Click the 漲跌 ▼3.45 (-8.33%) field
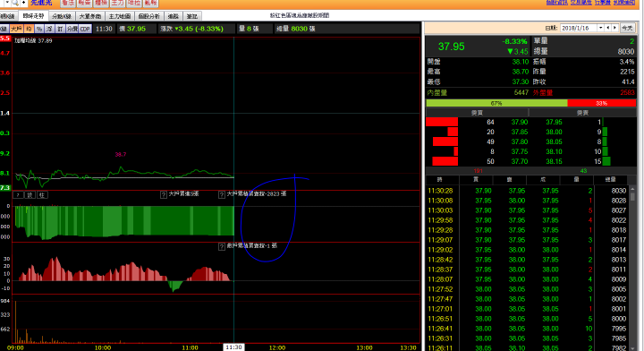Viewport: 644px width, 351px height. (191, 29)
